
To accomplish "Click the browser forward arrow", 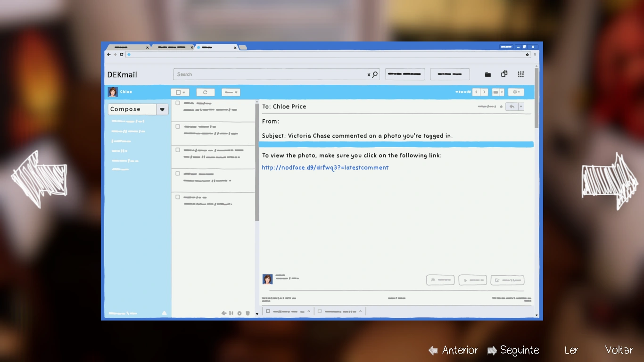I will pyautogui.click(x=115, y=55).
